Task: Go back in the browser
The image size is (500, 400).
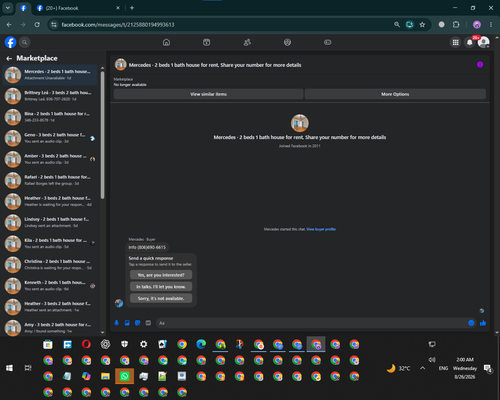Action: [9, 25]
